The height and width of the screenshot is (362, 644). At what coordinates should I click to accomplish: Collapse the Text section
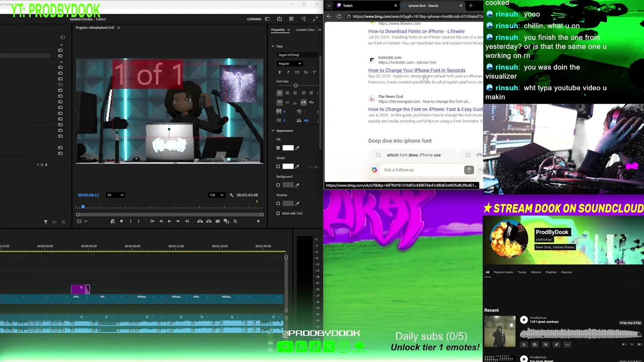pyautogui.click(x=273, y=46)
